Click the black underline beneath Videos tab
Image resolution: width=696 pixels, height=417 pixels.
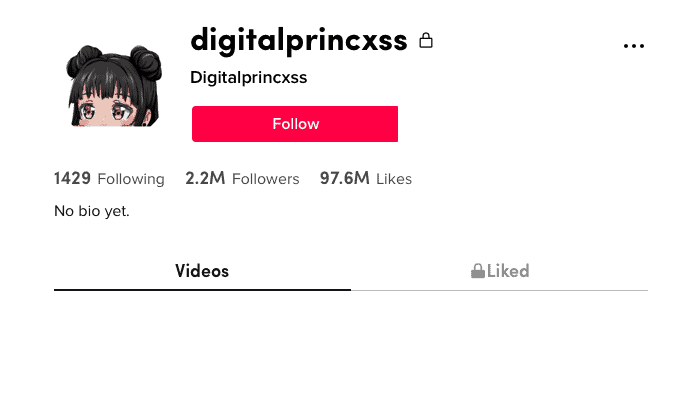pos(202,290)
